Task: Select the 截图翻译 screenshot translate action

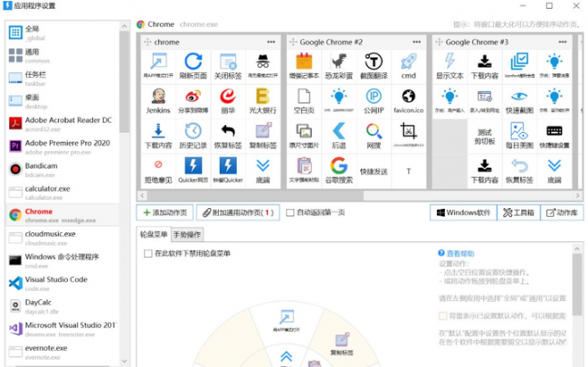Action: [x=374, y=66]
